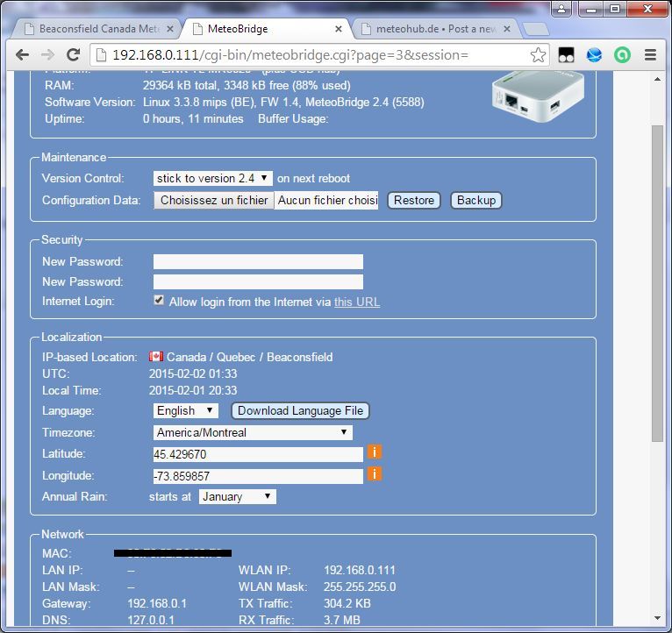Screen dimensions: 672x633
Task: Click the green circular extension icon
Action: tap(622, 55)
